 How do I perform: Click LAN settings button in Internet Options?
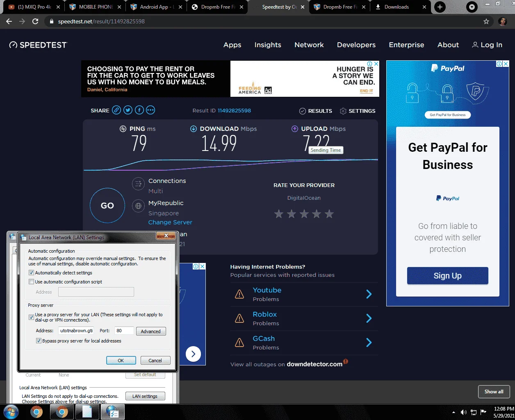click(145, 396)
